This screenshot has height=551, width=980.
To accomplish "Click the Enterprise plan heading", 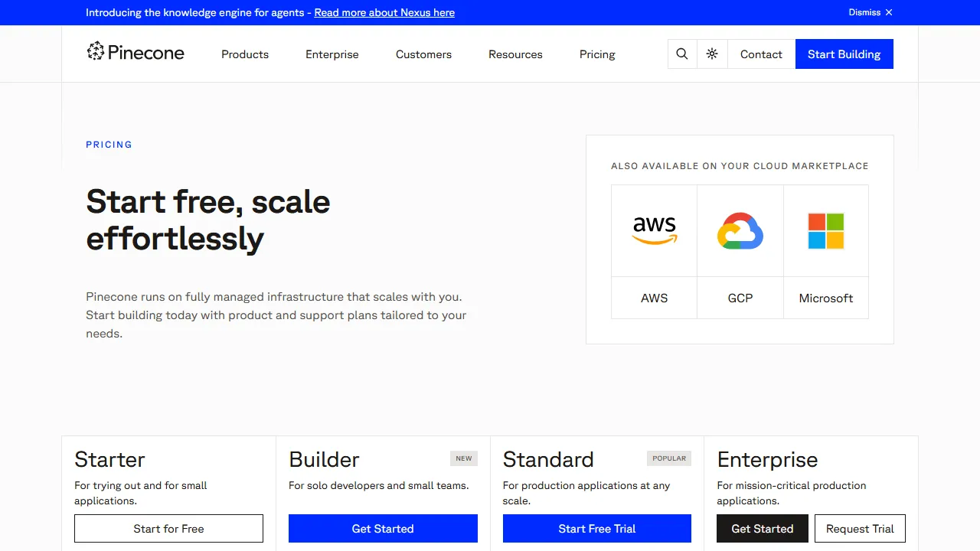I will (x=767, y=459).
